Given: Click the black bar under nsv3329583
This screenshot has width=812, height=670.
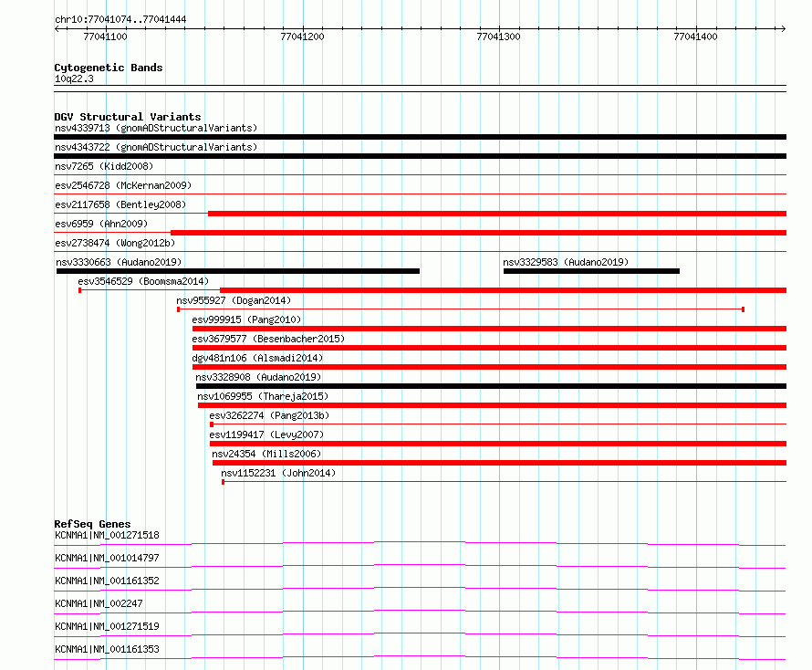Looking at the screenshot, I should (591, 271).
